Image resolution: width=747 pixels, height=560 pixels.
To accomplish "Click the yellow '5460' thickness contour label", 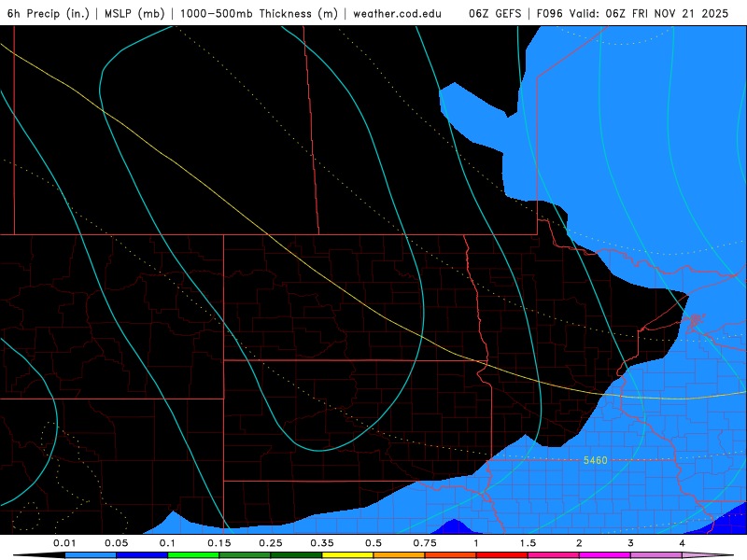I will tap(596, 460).
